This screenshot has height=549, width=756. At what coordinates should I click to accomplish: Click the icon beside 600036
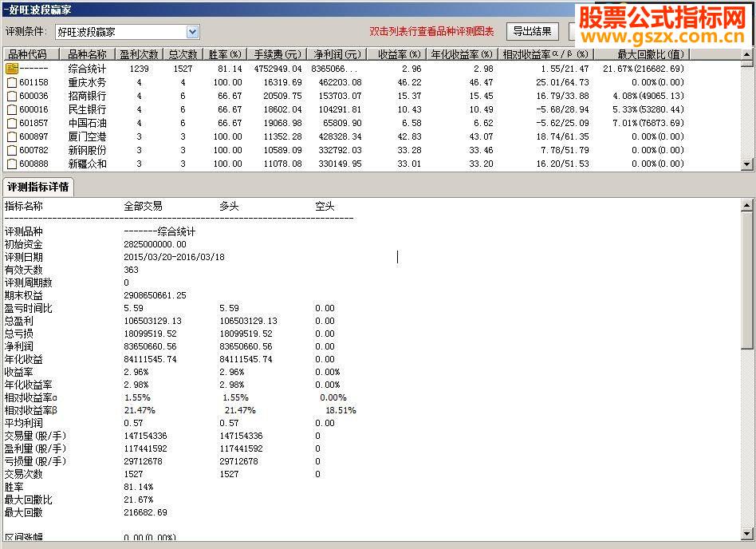pyautogui.click(x=12, y=96)
